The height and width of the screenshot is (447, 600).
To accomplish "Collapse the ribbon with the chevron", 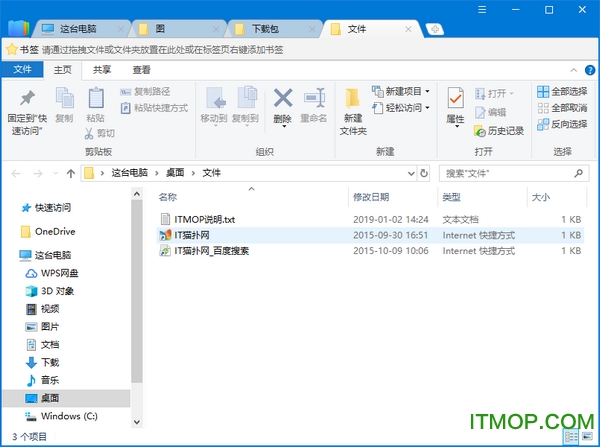I will (x=574, y=70).
